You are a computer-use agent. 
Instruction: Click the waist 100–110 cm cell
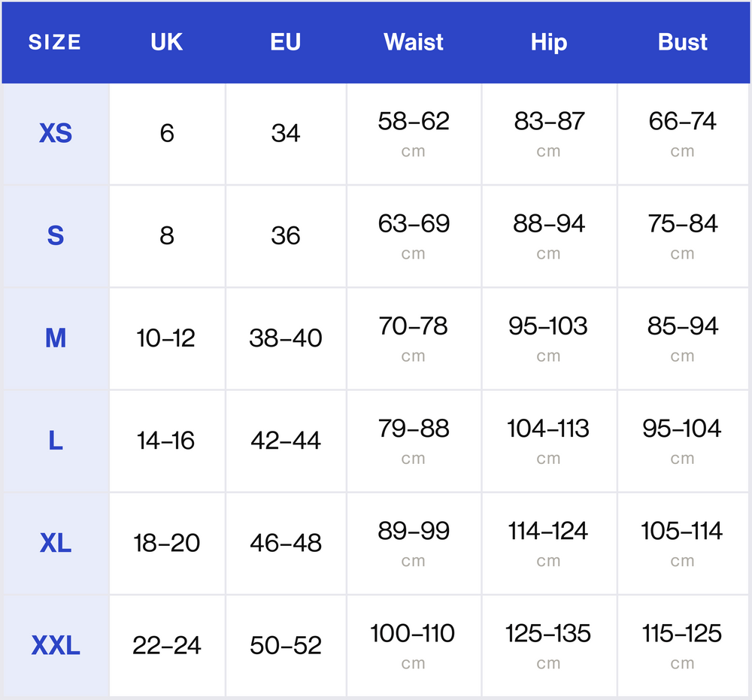[414, 645]
